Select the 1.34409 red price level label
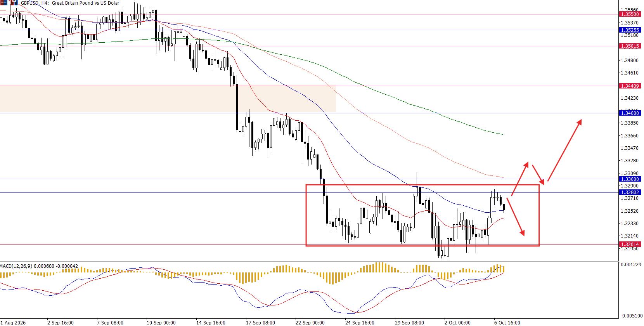Screen dimensions: 644x326 [630, 86]
